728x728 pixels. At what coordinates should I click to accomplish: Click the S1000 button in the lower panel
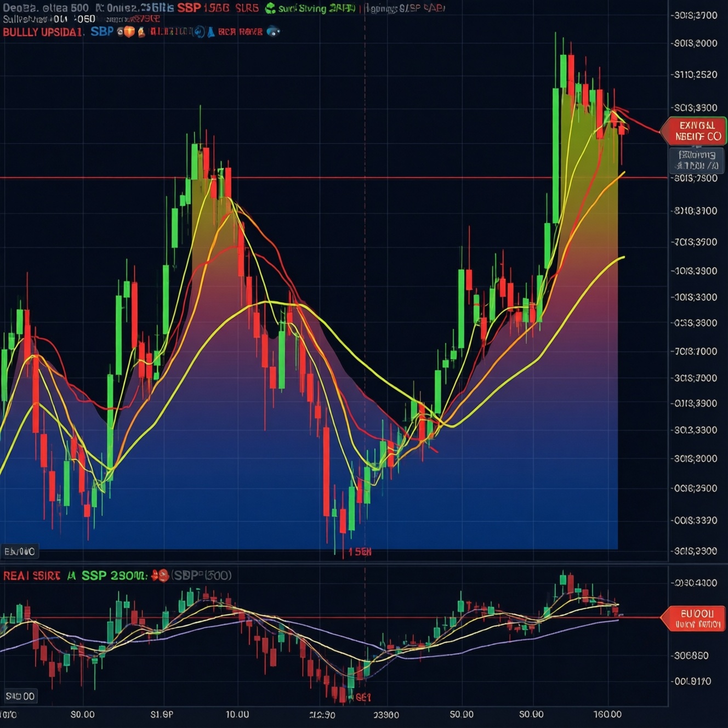pyautogui.click(x=20, y=696)
